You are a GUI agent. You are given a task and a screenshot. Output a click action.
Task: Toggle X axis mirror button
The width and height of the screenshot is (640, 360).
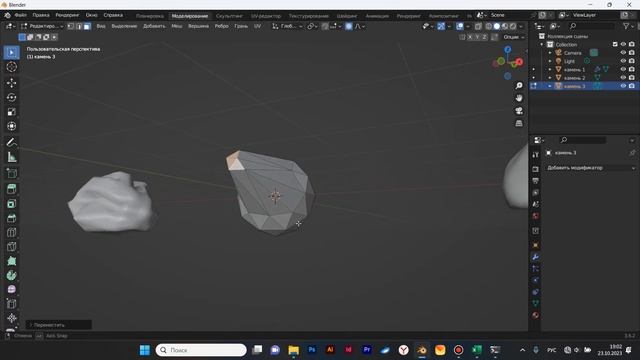click(470, 37)
